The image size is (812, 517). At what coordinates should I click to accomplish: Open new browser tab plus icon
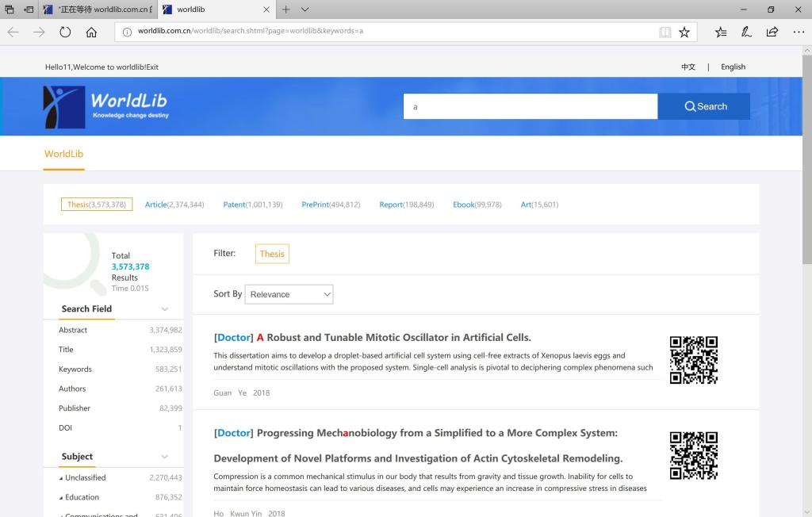285,10
